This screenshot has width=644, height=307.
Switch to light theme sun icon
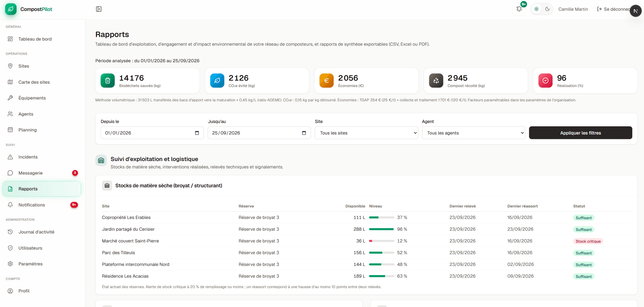pyautogui.click(x=536, y=9)
